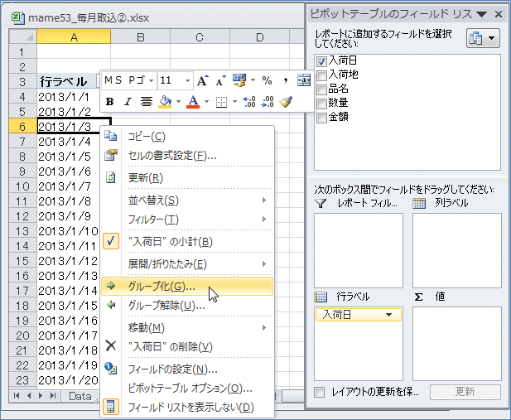This screenshot has width=511, height=420.
Task: Apply percent style format
Action: 267,80
